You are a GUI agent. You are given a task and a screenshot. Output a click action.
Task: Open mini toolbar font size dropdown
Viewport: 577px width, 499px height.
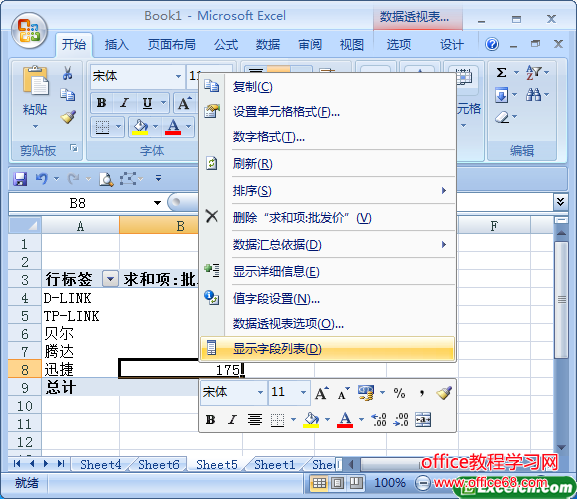click(x=303, y=392)
